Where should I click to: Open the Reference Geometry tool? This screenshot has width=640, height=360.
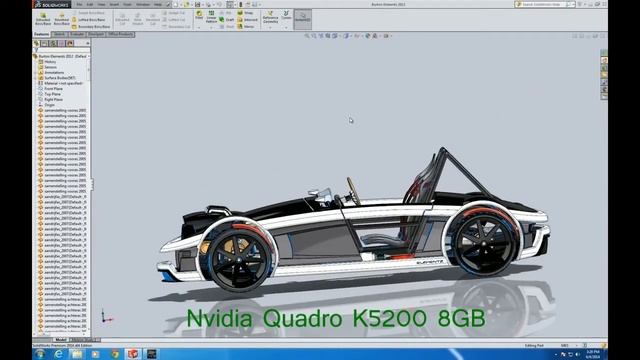pos(270,17)
